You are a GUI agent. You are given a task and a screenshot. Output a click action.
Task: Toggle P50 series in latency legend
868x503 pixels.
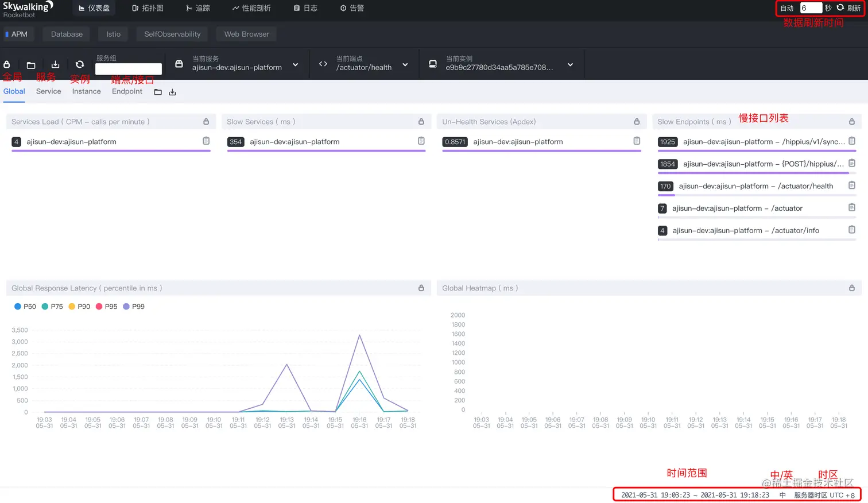pos(25,307)
